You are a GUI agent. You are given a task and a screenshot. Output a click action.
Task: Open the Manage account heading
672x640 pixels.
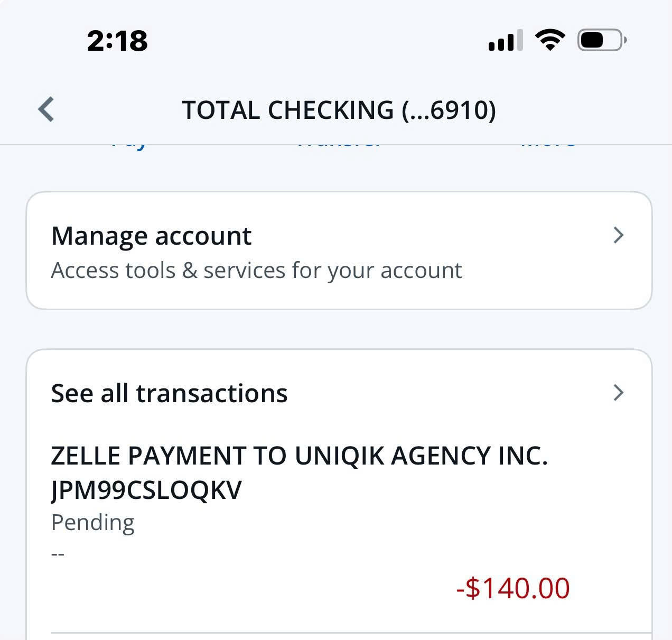(x=151, y=236)
